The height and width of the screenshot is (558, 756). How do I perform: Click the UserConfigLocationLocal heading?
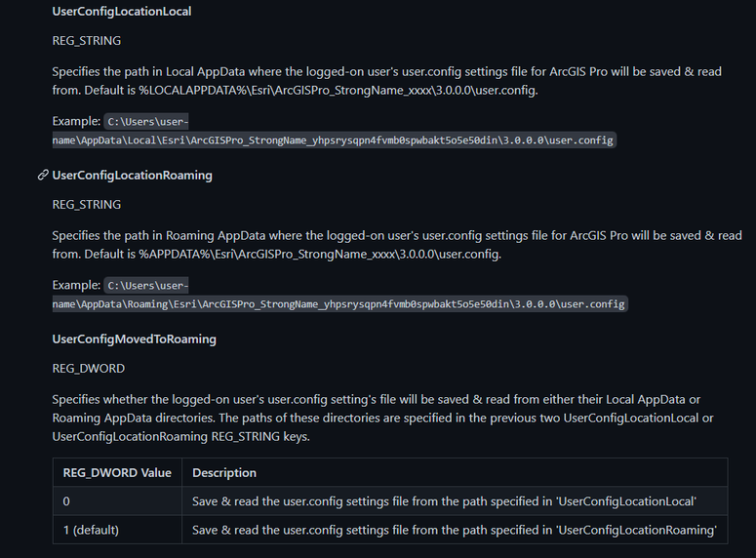pyautogui.click(x=122, y=12)
